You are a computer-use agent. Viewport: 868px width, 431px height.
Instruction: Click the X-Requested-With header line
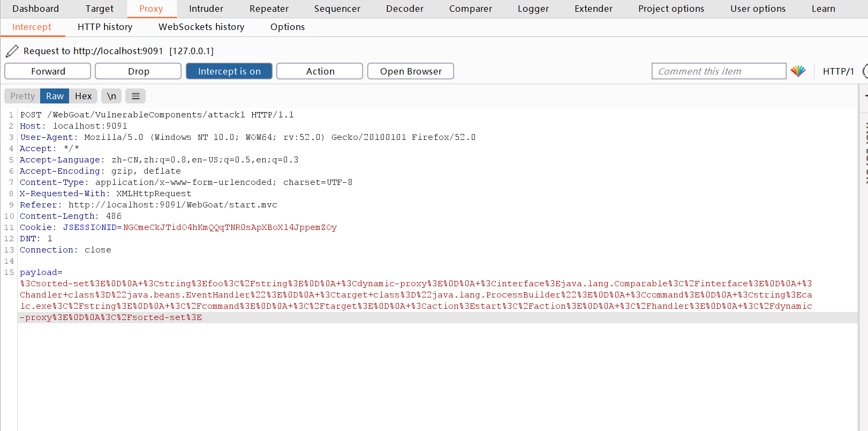tap(105, 194)
